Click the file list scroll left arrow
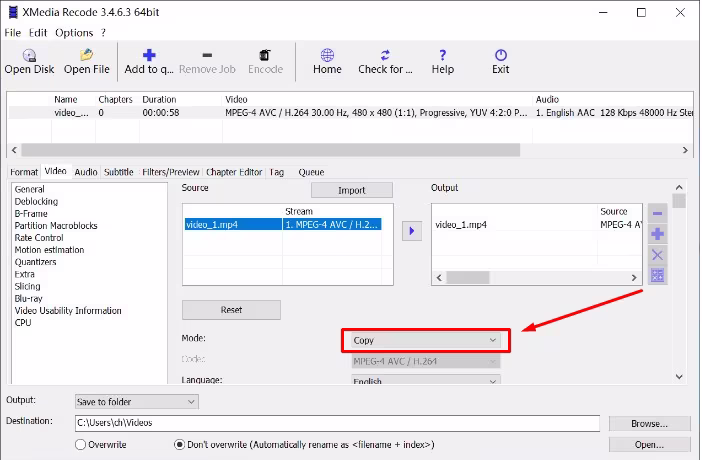Viewport: 702px width, 460px height. click(x=14, y=150)
